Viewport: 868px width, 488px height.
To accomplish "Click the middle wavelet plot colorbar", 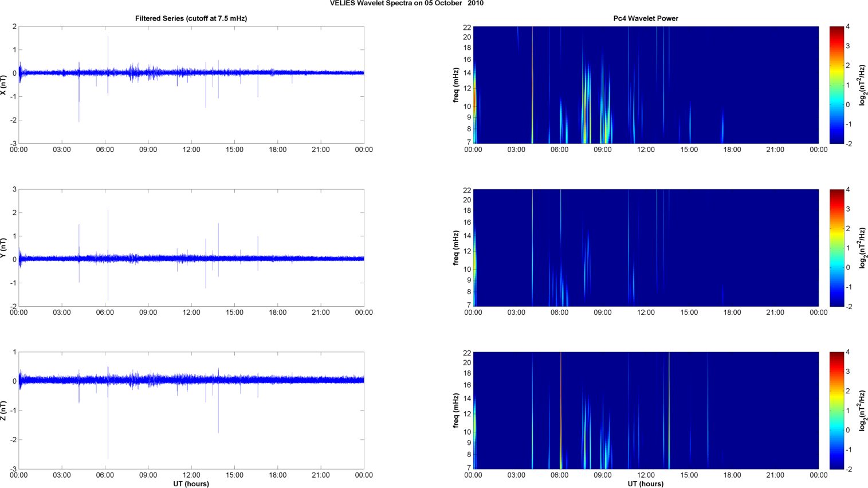I will pos(836,248).
